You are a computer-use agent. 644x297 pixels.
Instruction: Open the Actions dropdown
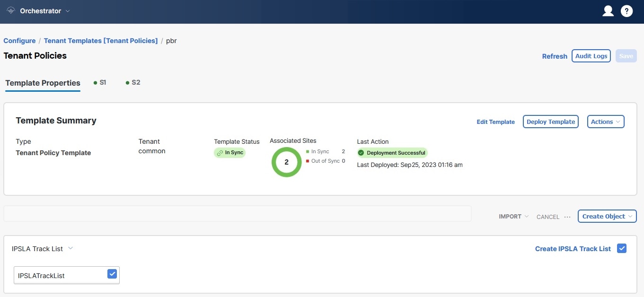tap(606, 122)
